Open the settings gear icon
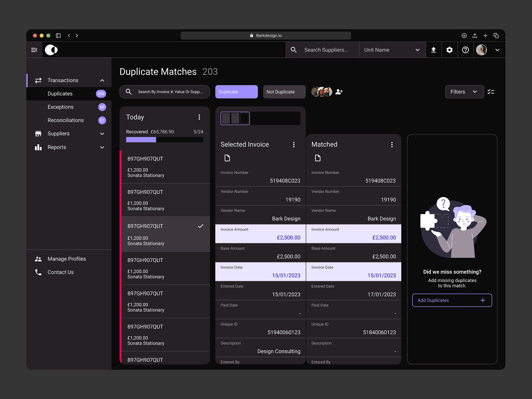Image resolution: width=532 pixels, height=399 pixels. coord(449,50)
